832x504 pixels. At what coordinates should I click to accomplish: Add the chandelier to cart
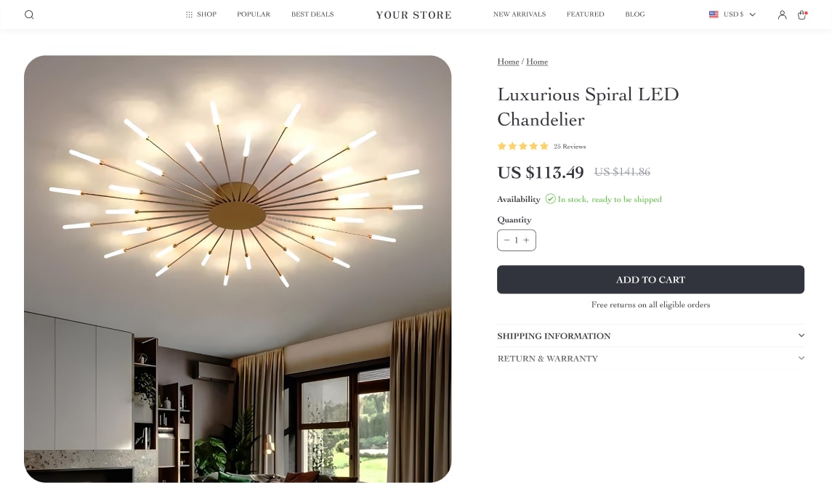[x=650, y=280]
